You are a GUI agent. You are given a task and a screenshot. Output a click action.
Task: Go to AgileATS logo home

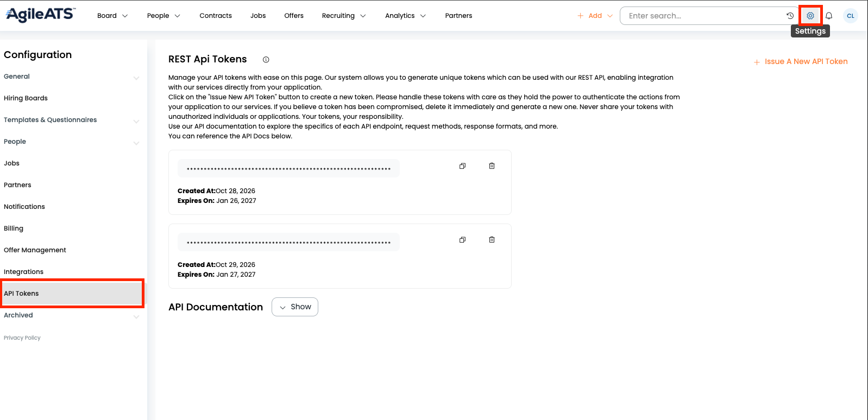pos(41,15)
